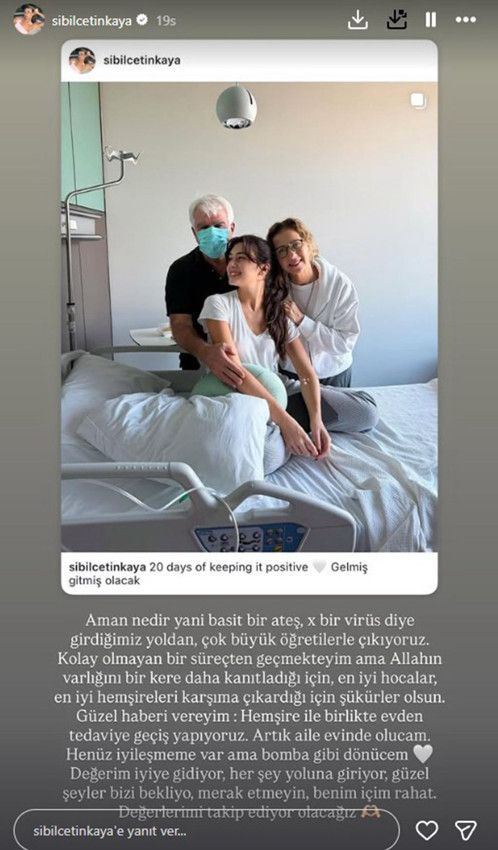Open the story author's profile picture
The image size is (498, 850).
[29, 20]
